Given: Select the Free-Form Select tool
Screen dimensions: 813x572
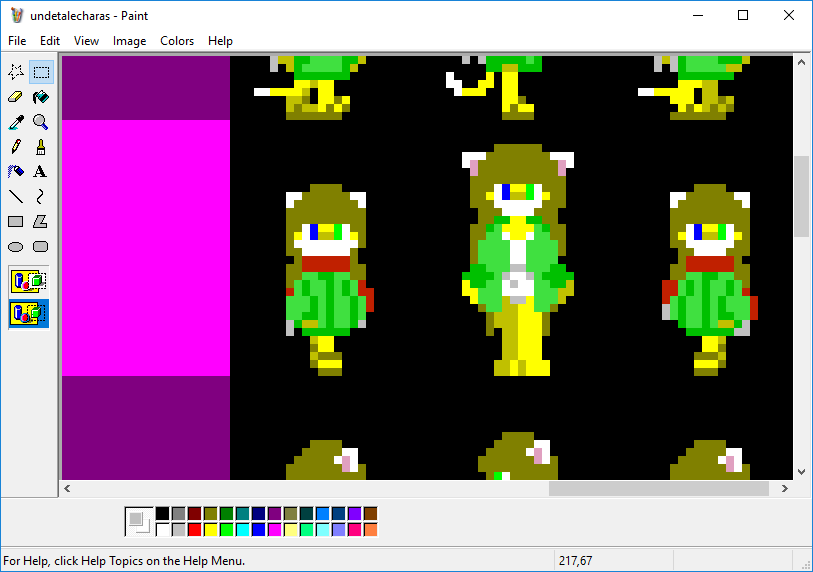Looking at the screenshot, I should [16, 72].
